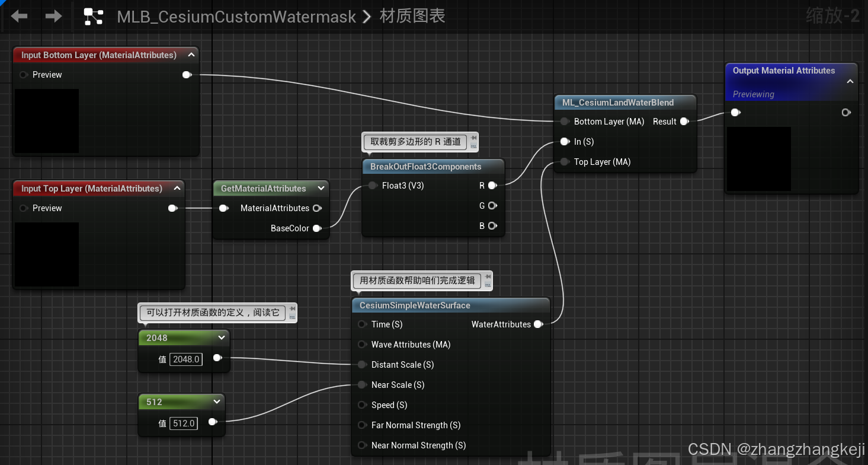Click the graph hierarchy icon in breadcrumb

94,17
